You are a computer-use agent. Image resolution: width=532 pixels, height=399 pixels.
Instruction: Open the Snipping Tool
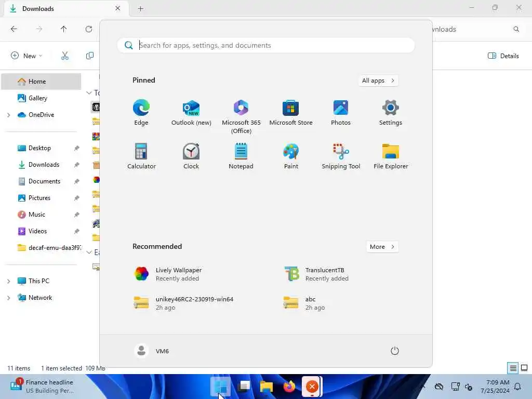pyautogui.click(x=341, y=156)
